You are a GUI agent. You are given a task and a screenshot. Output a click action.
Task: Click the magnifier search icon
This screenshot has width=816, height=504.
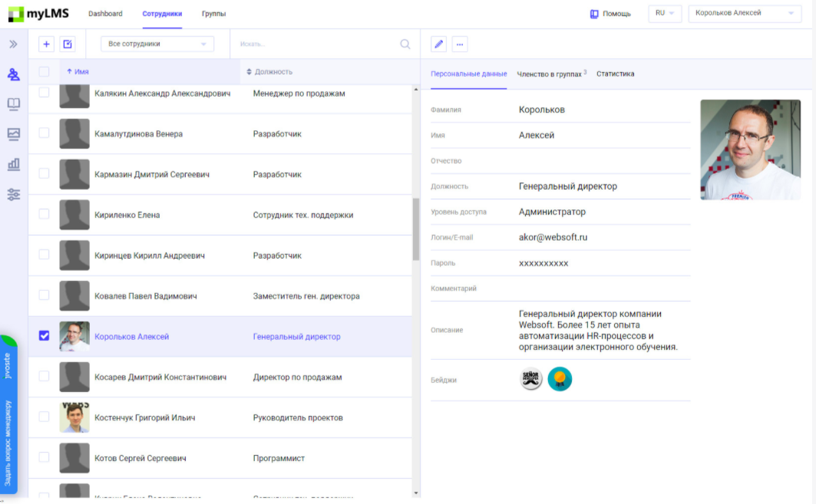point(405,44)
